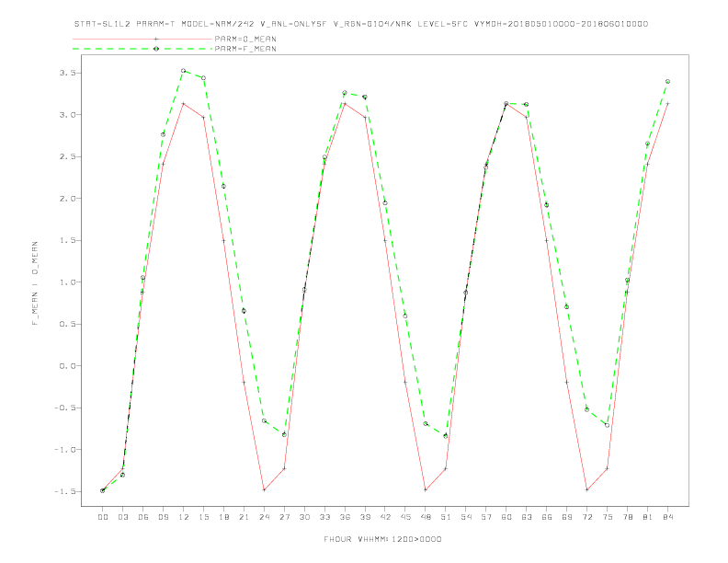This screenshot has height=563, width=728.
Task: Click x-axis tick label 78
Action: (x=627, y=517)
